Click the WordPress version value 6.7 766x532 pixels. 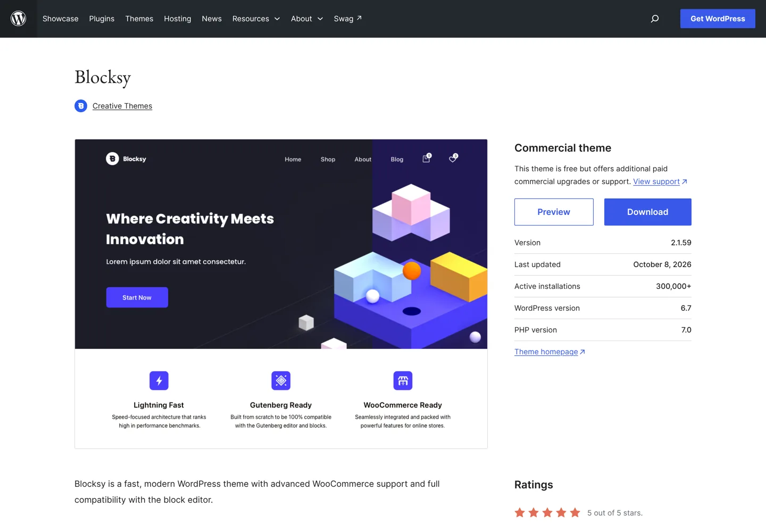click(x=686, y=308)
